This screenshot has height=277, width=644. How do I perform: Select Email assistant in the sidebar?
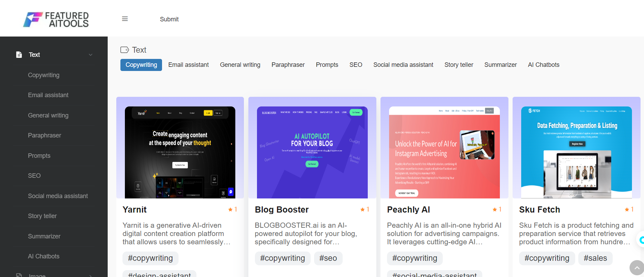[48, 95]
